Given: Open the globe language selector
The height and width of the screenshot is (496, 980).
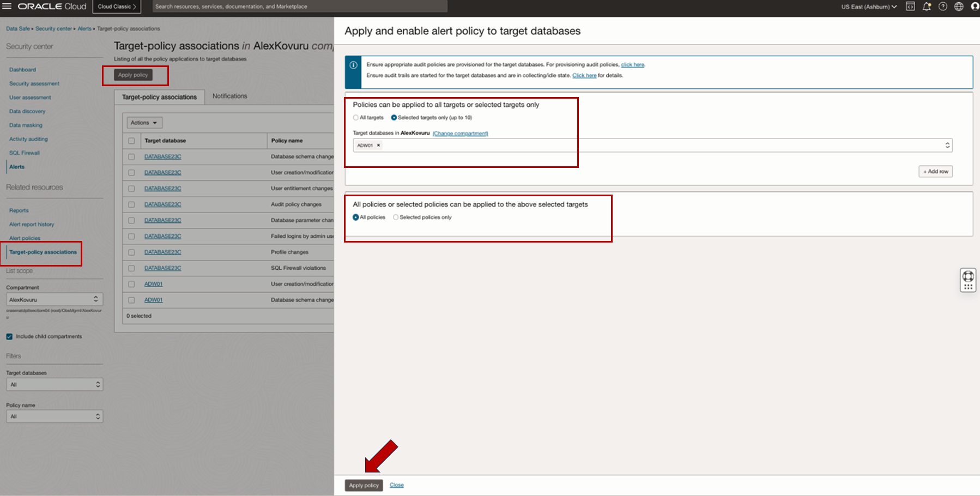Looking at the screenshot, I should [x=959, y=7].
